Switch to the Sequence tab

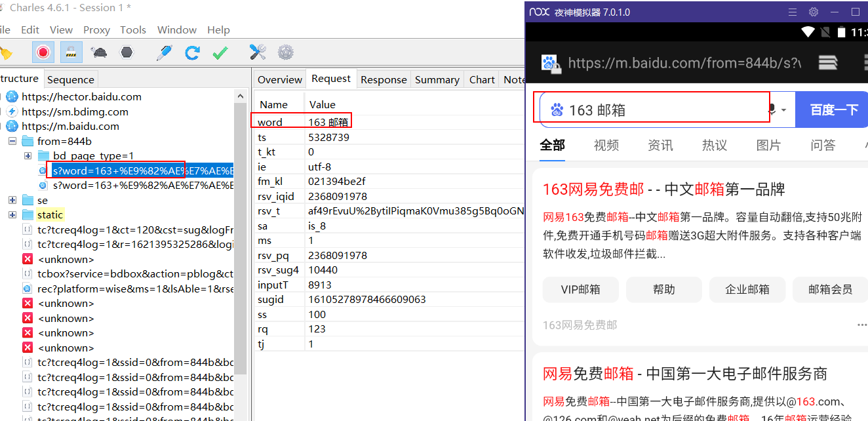(71, 79)
